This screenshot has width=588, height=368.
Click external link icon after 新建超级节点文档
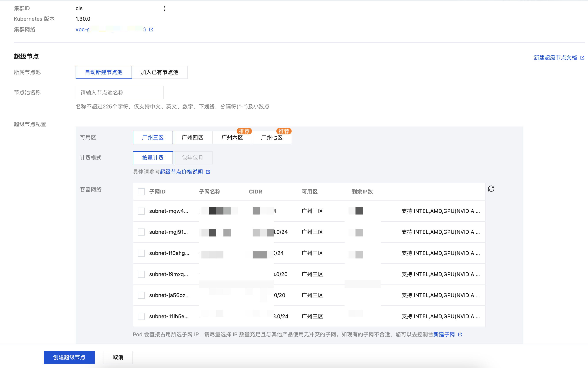(582, 58)
